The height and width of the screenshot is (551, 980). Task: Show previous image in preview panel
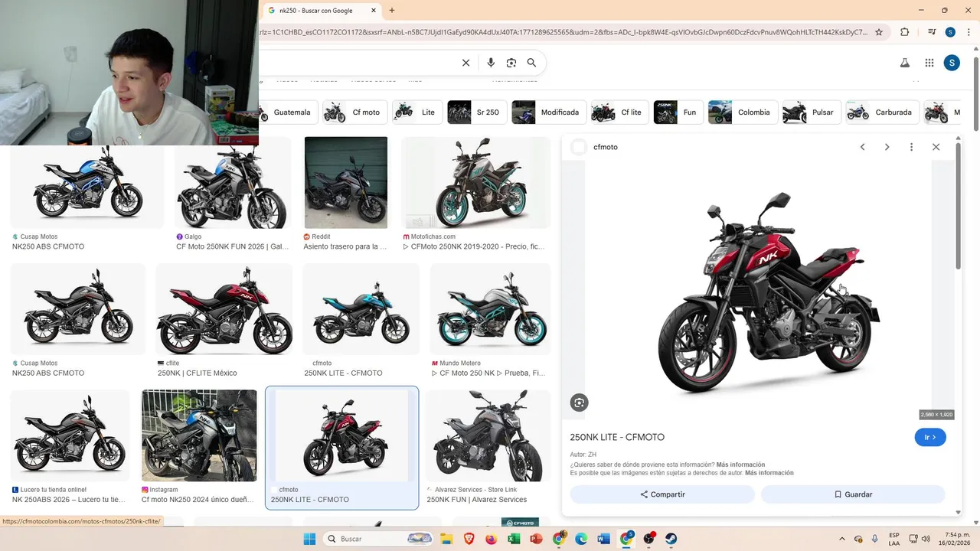[x=862, y=147]
